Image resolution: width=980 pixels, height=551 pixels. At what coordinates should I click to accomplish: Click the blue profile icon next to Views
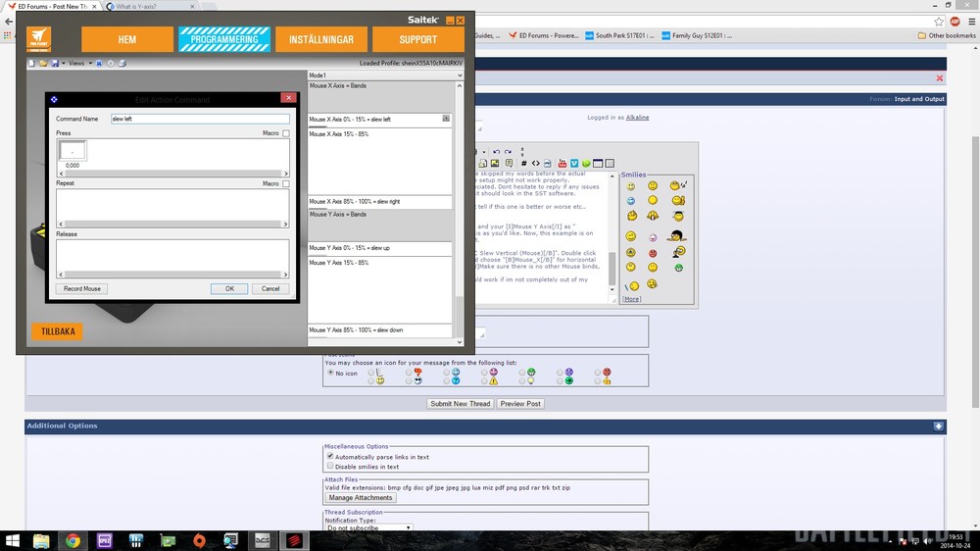[99, 63]
